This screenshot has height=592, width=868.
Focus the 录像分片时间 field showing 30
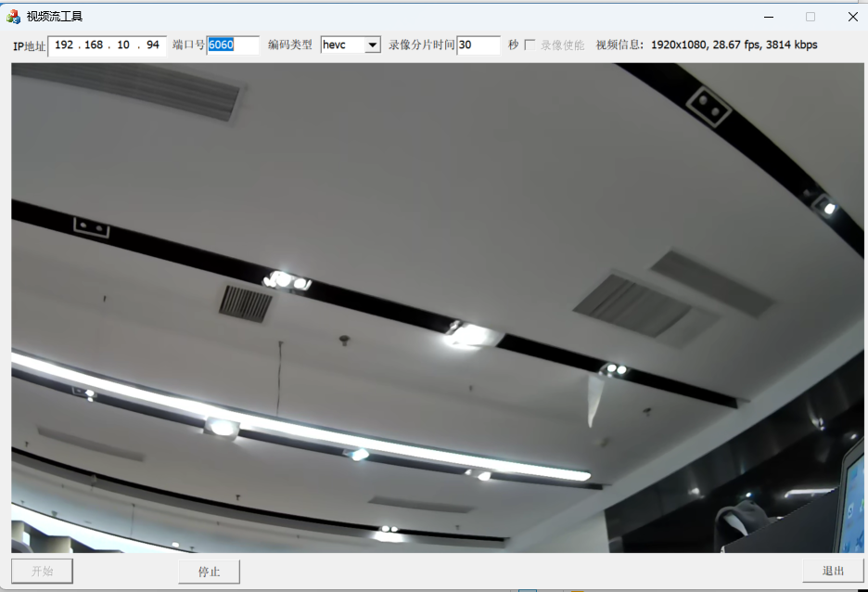click(x=478, y=45)
